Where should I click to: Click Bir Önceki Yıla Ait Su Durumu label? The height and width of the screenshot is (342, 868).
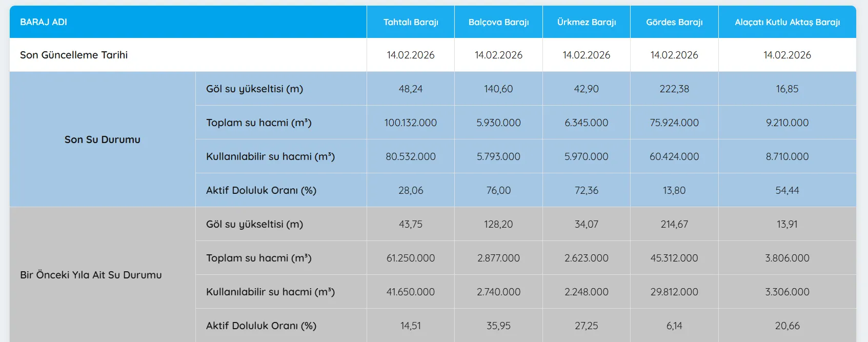[91, 275]
